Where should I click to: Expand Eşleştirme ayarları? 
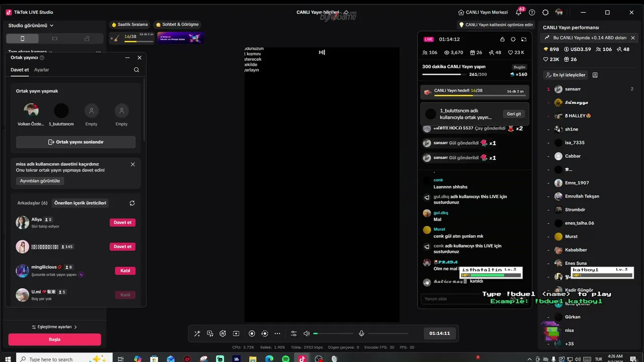point(54,327)
